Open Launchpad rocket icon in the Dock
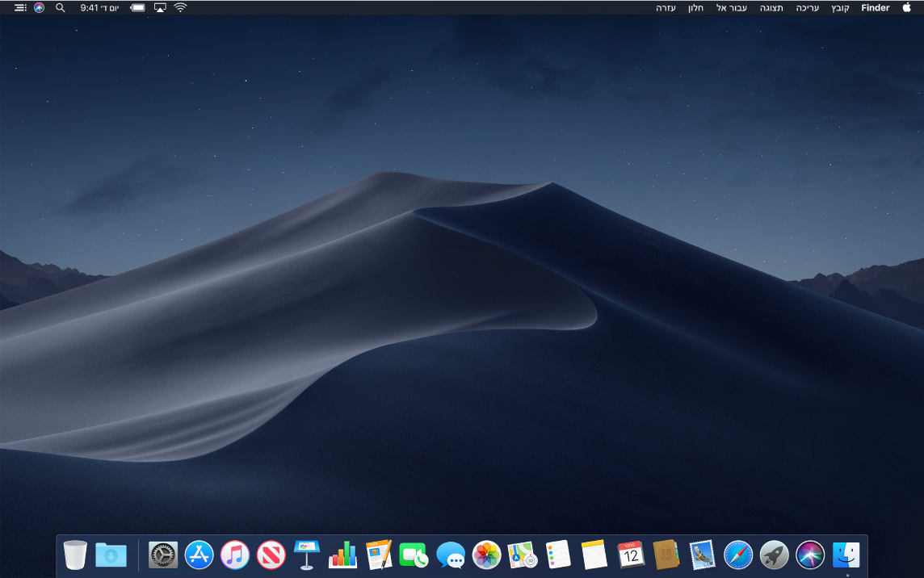Screen dimensions: 924x578 tap(774, 555)
